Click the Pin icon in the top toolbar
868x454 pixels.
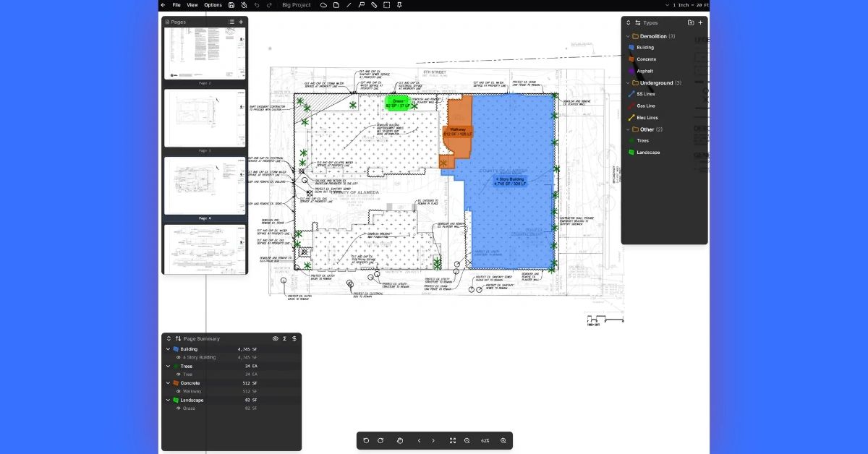click(400, 5)
